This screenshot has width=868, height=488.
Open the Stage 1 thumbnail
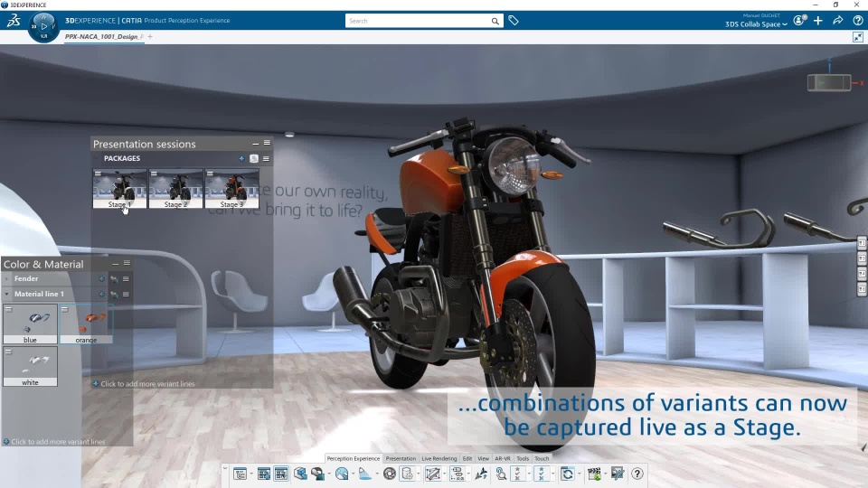click(119, 189)
